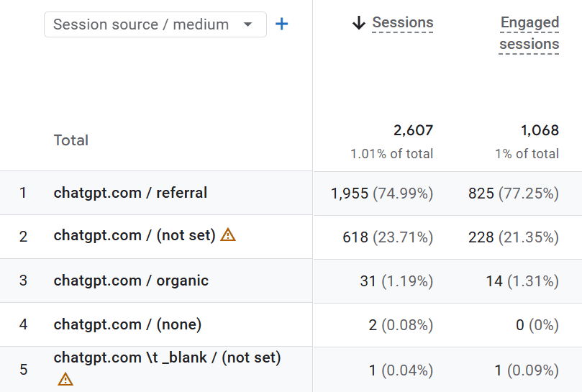Sort by the Sessions column header

tap(403, 23)
